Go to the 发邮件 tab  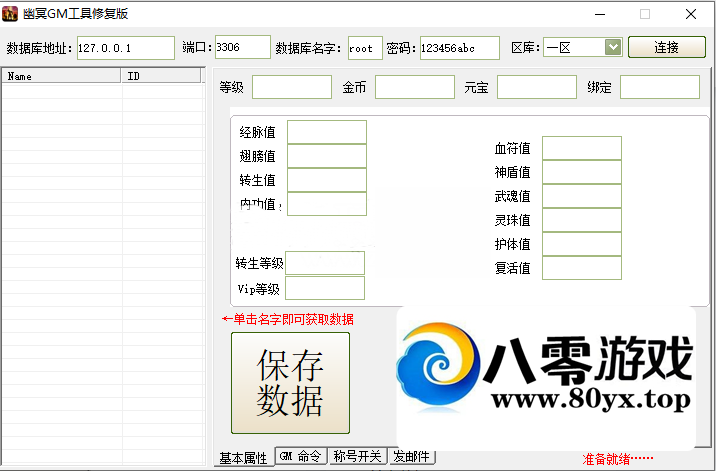(412, 457)
